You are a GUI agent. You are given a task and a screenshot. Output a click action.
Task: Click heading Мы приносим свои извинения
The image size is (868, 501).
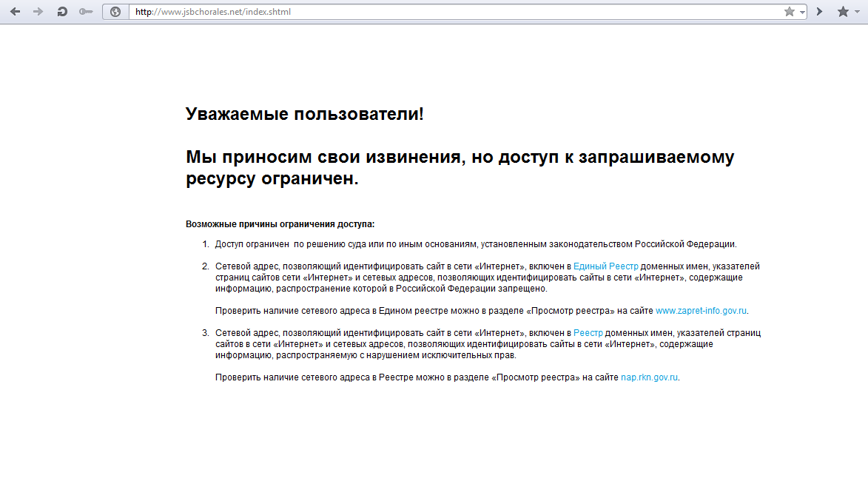pos(460,167)
